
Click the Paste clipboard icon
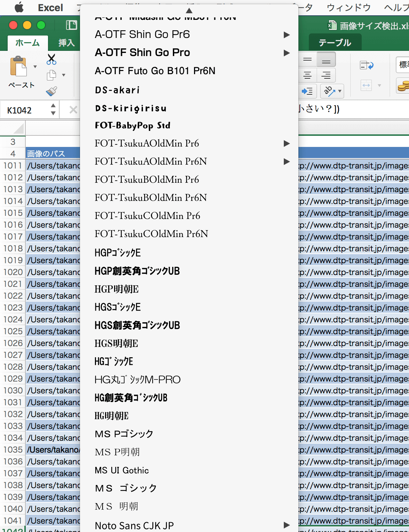(18, 66)
